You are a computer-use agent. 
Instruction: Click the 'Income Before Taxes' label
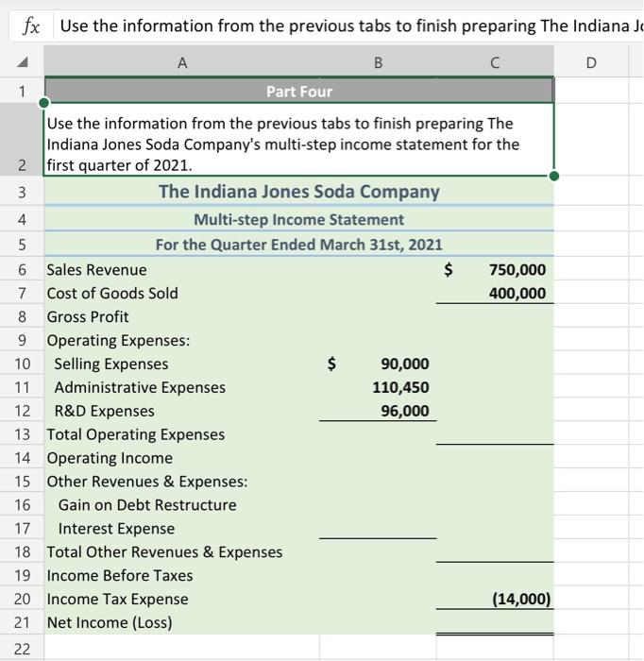120,576
